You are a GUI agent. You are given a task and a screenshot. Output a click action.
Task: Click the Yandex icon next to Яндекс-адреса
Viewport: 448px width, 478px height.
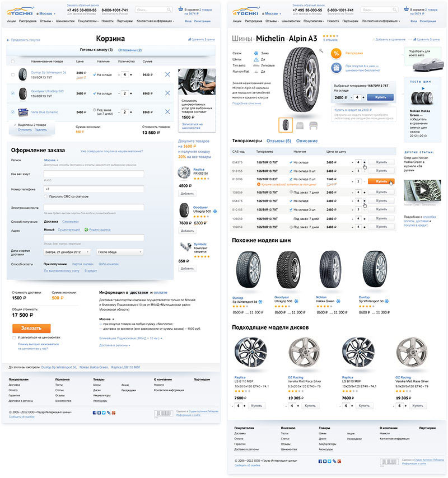[86, 229]
